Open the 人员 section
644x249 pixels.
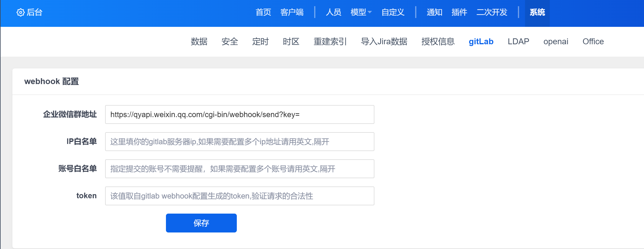coord(333,12)
